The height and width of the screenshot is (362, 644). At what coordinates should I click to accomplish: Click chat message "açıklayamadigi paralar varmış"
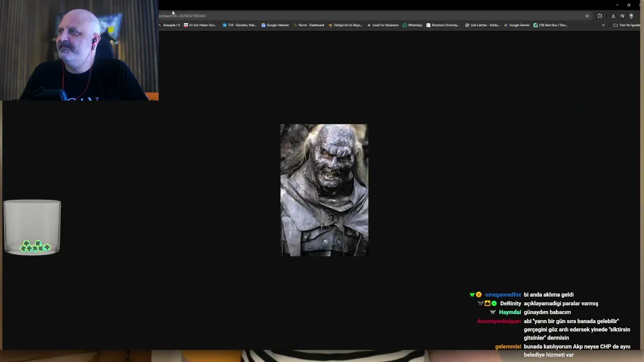click(561, 304)
